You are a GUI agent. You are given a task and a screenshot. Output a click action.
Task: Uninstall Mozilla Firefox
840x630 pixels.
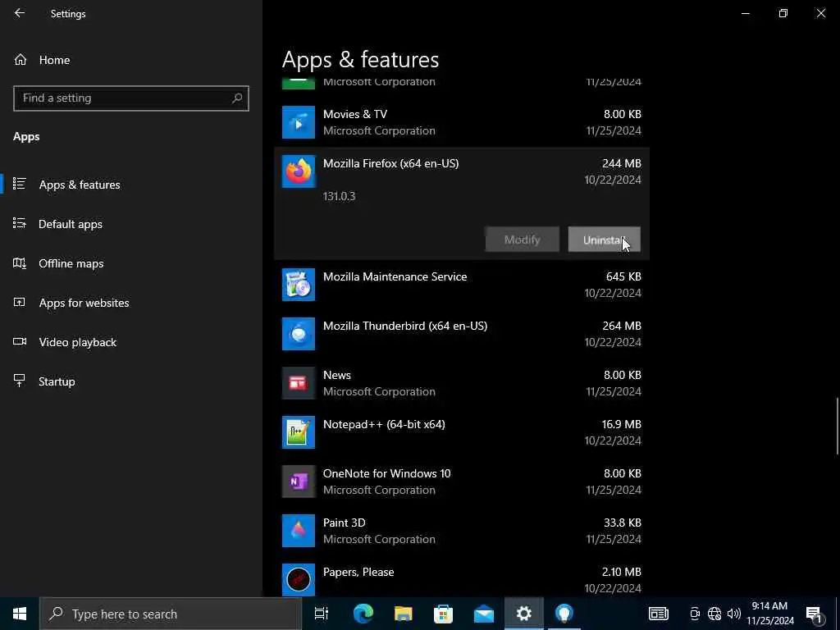(605, 240)
